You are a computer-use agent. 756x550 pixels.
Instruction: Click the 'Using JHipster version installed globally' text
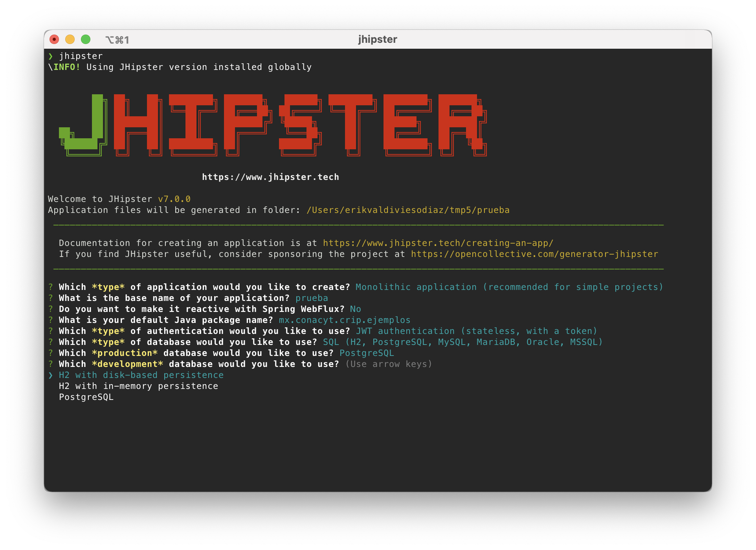tap(199, 67)
